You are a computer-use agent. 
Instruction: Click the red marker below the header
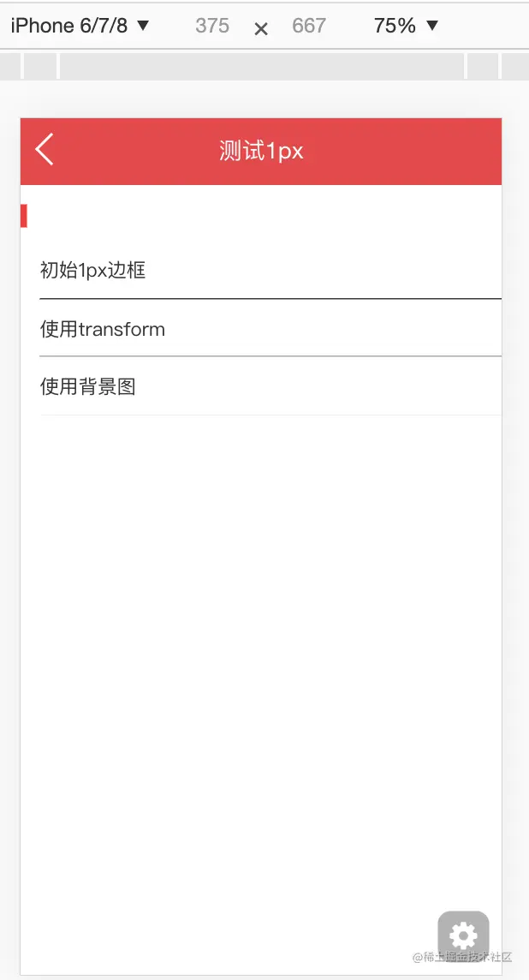23,214
